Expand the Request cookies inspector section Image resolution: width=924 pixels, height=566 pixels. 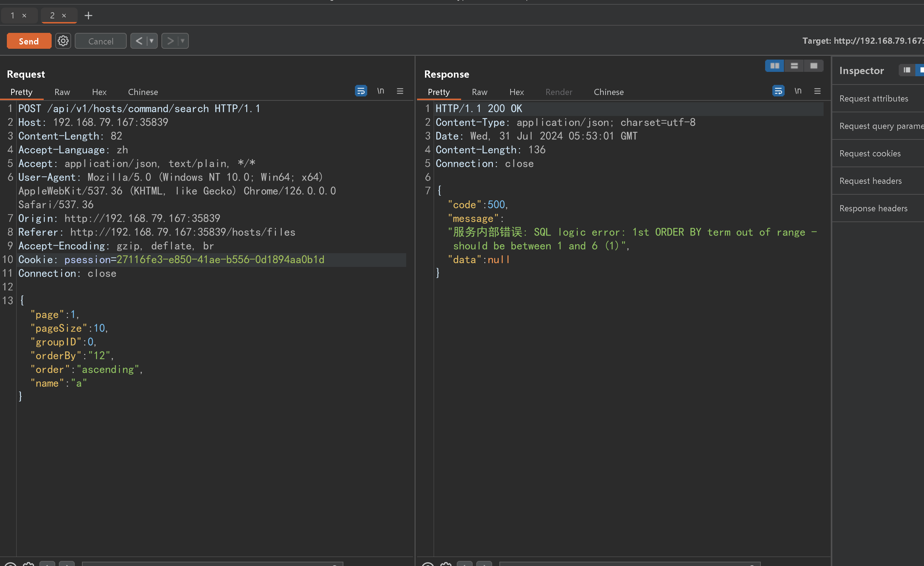869,154
